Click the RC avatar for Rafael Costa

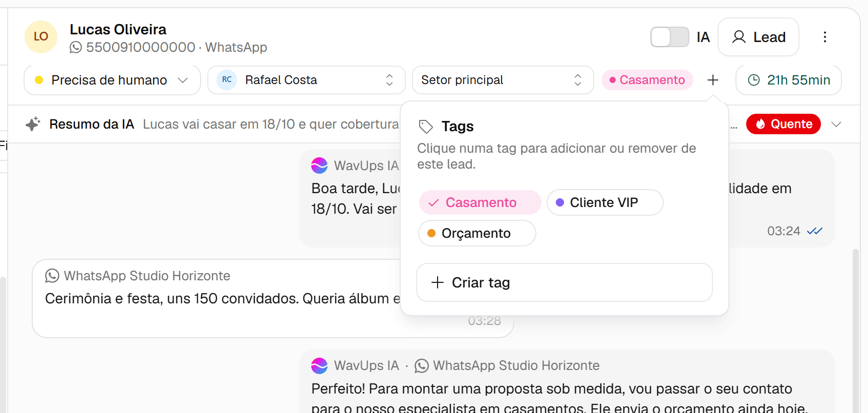coord(227,80)
